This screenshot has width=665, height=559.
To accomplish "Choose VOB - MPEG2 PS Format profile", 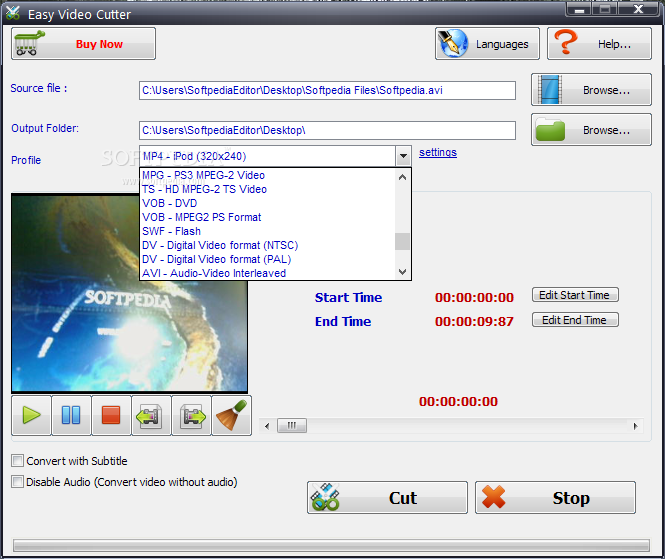I will point(268,217).
